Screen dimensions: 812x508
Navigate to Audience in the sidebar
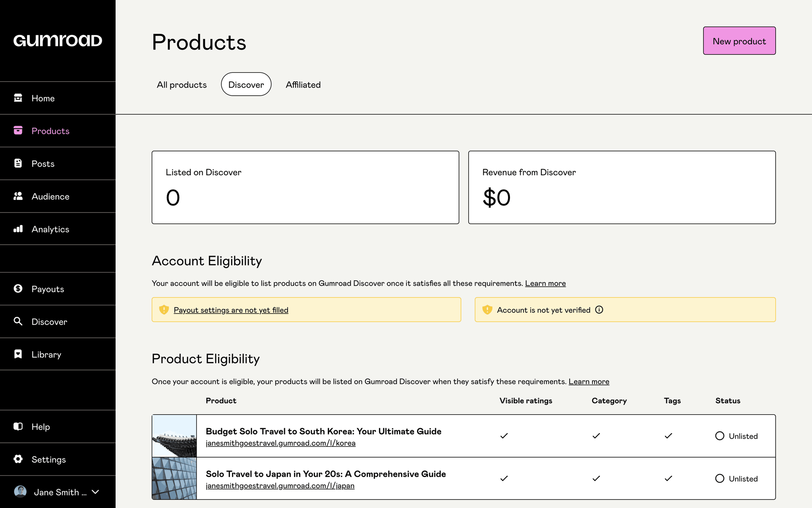point(50,196)
